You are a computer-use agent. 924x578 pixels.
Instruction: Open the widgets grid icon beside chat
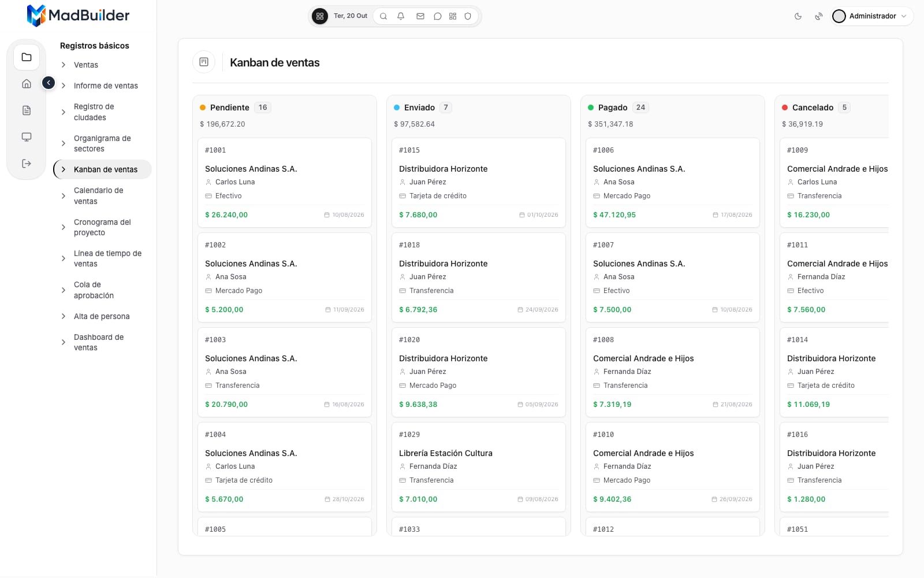(453, 16)
